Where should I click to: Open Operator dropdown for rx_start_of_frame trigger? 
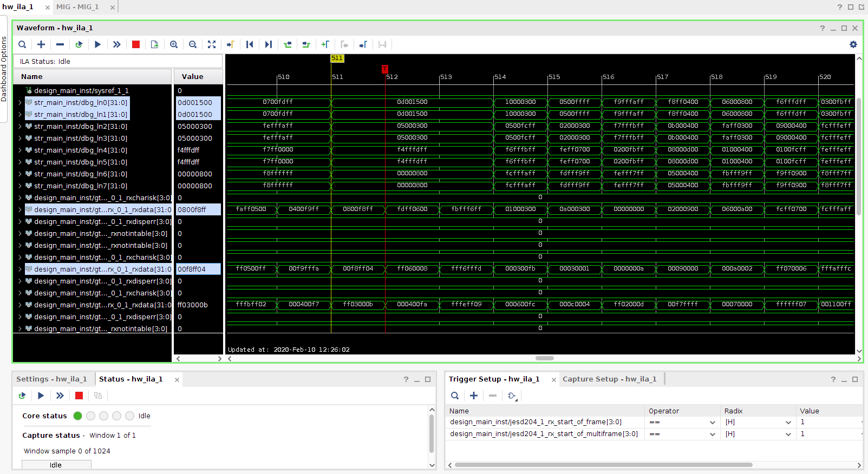(712, 423)
